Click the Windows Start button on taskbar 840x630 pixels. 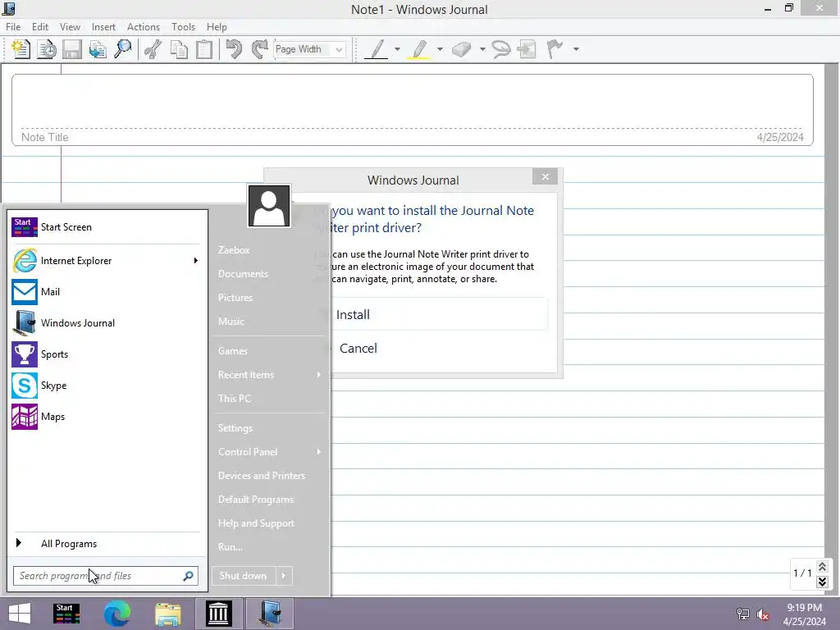click(x=20, y=614)
